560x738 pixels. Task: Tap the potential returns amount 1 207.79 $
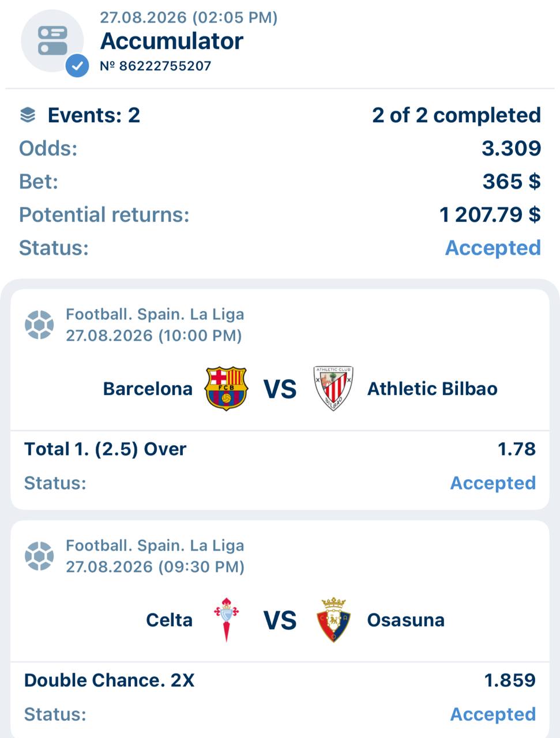(x=490, y=214)
